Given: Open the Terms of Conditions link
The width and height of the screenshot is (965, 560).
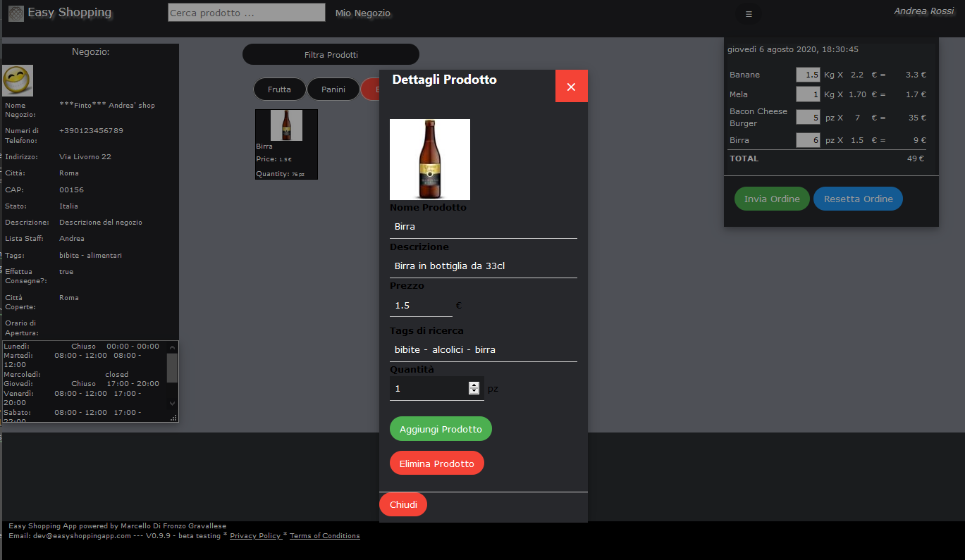Looking at the screenshot, I should pos(325,536).
